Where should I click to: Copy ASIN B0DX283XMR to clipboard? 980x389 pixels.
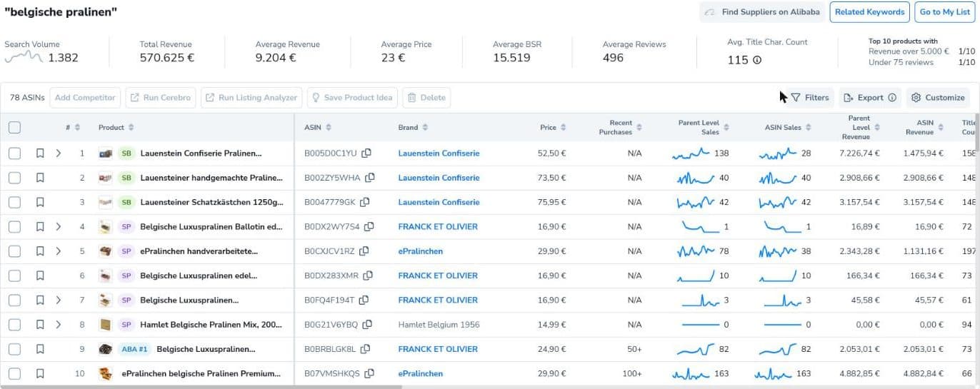(x=369, y=276)
